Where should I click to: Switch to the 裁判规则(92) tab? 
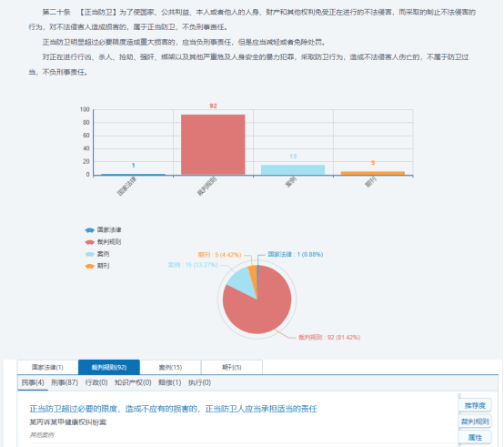point(109,367)
